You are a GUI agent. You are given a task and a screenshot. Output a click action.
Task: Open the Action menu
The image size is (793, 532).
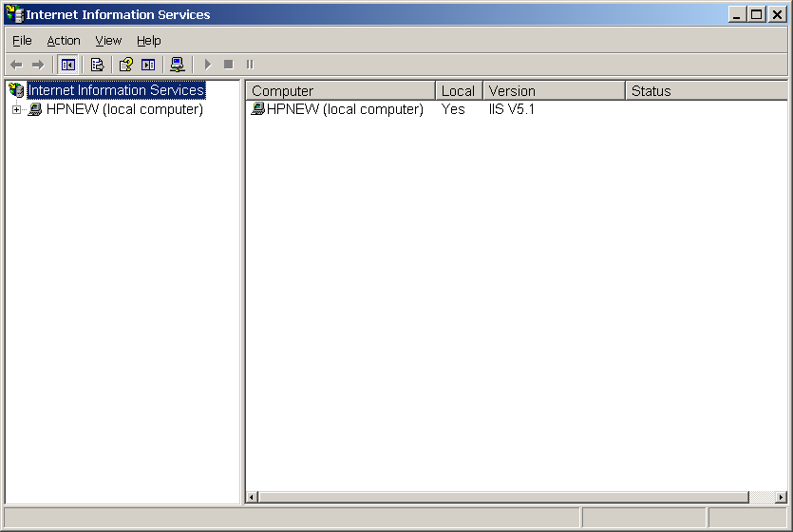64,41
